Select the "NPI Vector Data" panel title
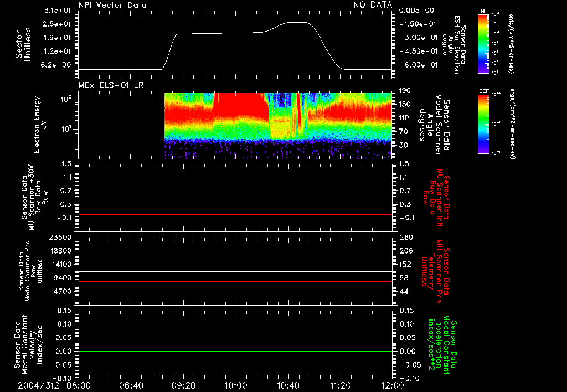567x392 pixels. click(x=112, y=5)
